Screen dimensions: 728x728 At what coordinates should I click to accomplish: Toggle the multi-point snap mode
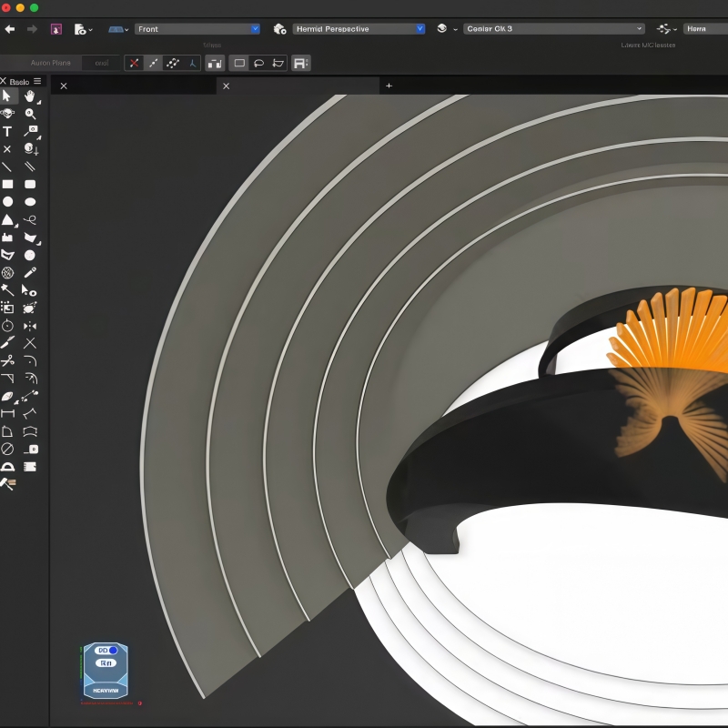(x=173, y=63)
